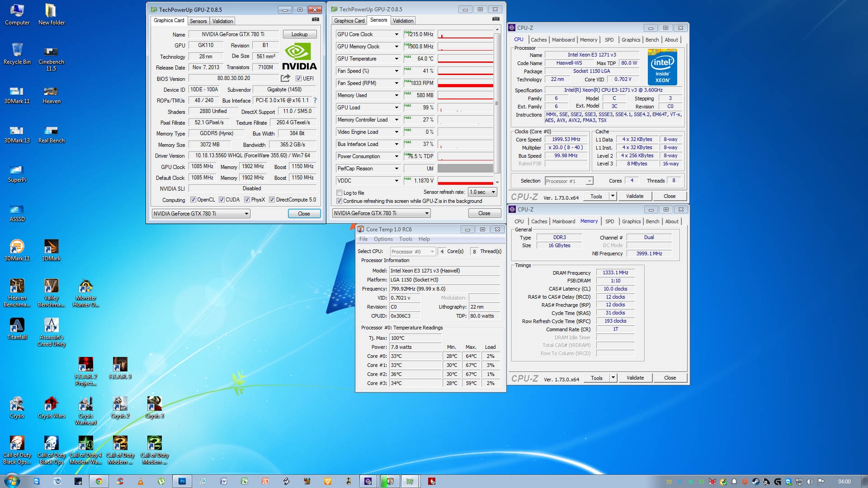This screenshot has width=868, height=488.
Task: Open GPU selector dropdown in Graphics Card window
Action: [x=201, y=214]
